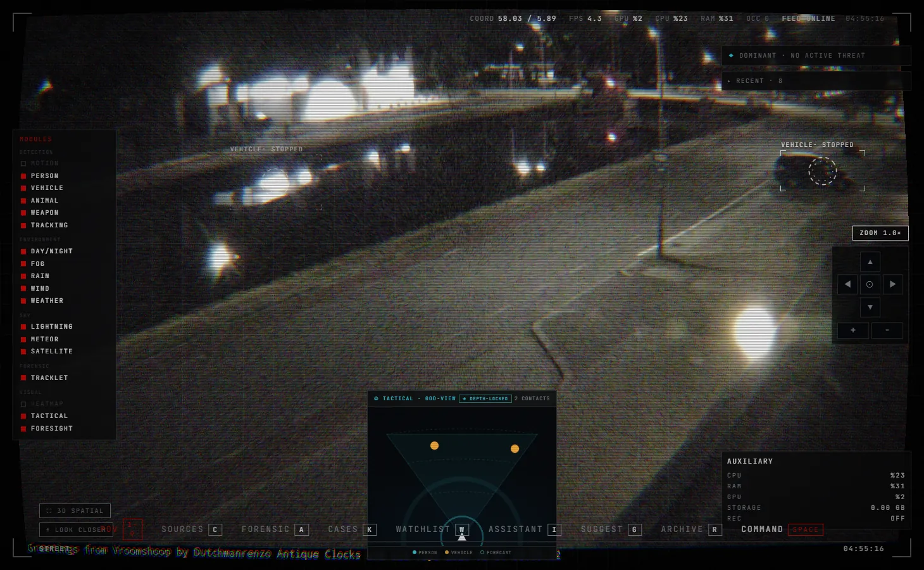Click the 3D Spatial button
924x570 pixels.
pos(75,510)
